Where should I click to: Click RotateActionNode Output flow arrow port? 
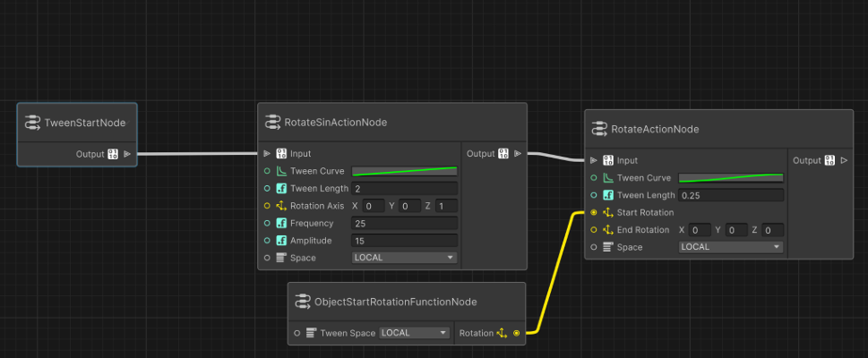(x=844, y=160)
